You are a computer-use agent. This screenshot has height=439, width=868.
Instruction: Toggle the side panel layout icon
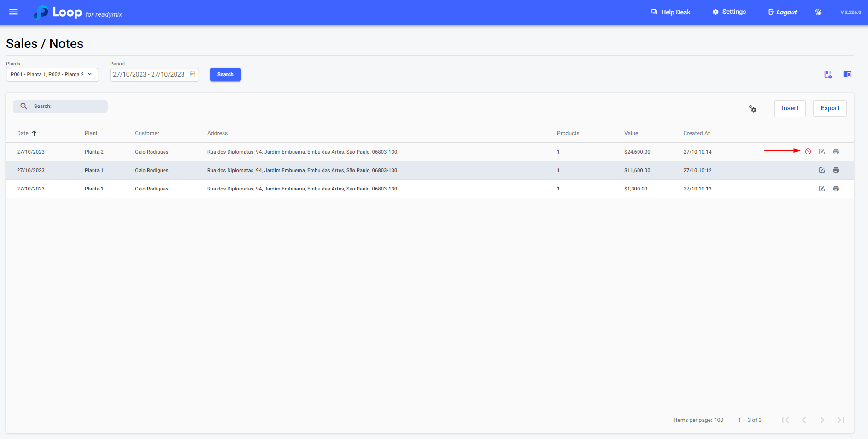[x=847, y=74]
